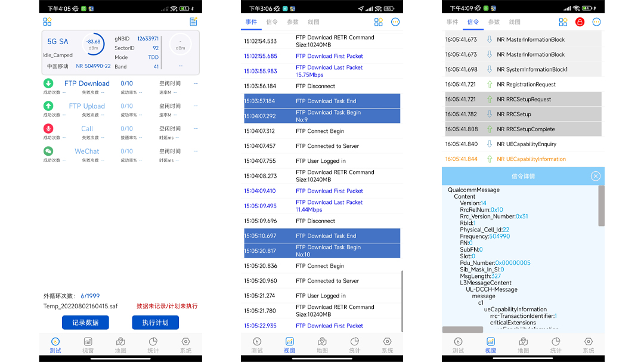Image resolution: width=644 pixels, height=362 pixels.
Task: Tap the red lock icon
Action: coord(579,22)
